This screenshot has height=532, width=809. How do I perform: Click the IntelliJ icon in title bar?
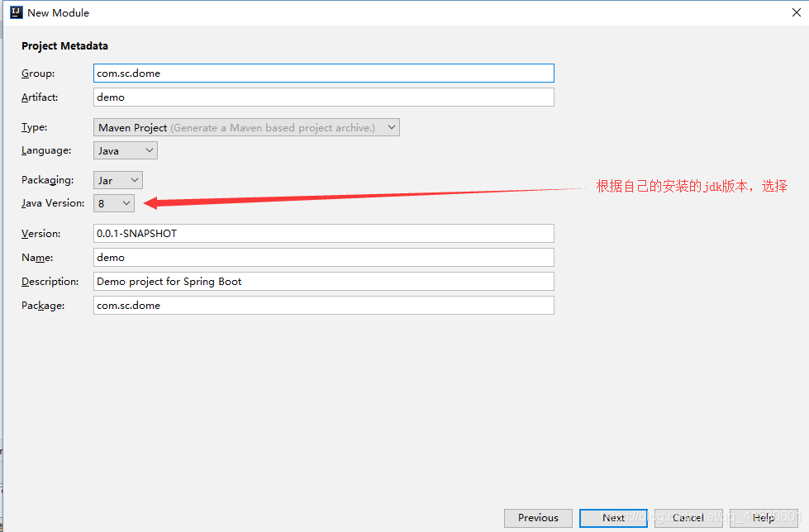point(17,12)
